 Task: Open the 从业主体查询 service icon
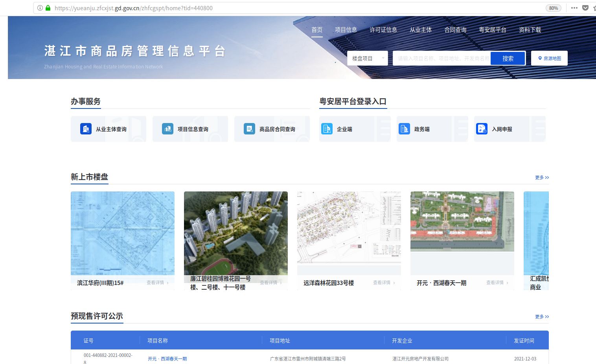[86, 129]
